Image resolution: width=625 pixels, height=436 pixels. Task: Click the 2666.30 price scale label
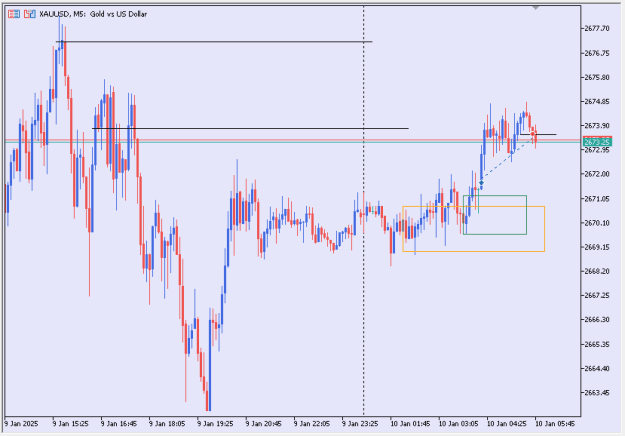coord(597,320)
